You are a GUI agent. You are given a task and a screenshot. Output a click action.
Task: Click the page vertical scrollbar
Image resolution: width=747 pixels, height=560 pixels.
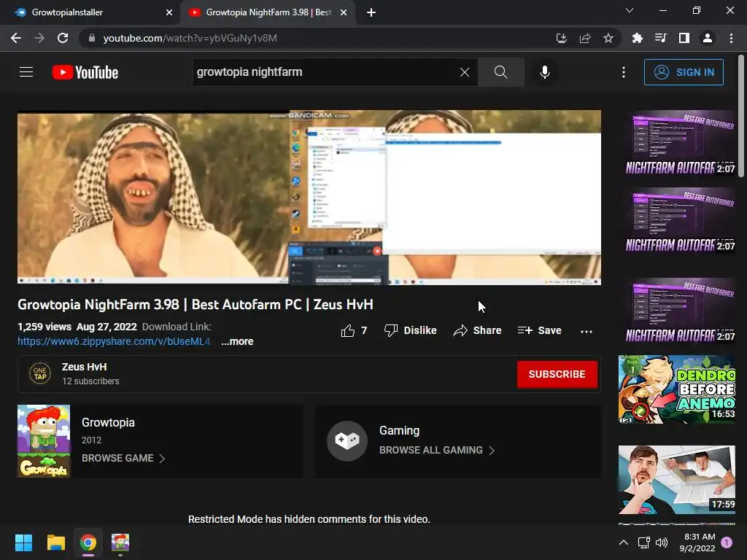[x=741, y=117]
